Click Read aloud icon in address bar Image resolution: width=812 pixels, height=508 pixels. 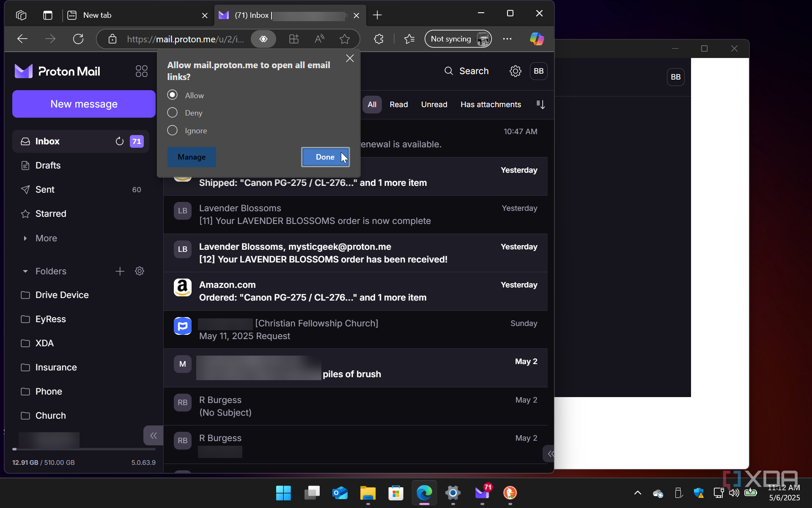319,39
